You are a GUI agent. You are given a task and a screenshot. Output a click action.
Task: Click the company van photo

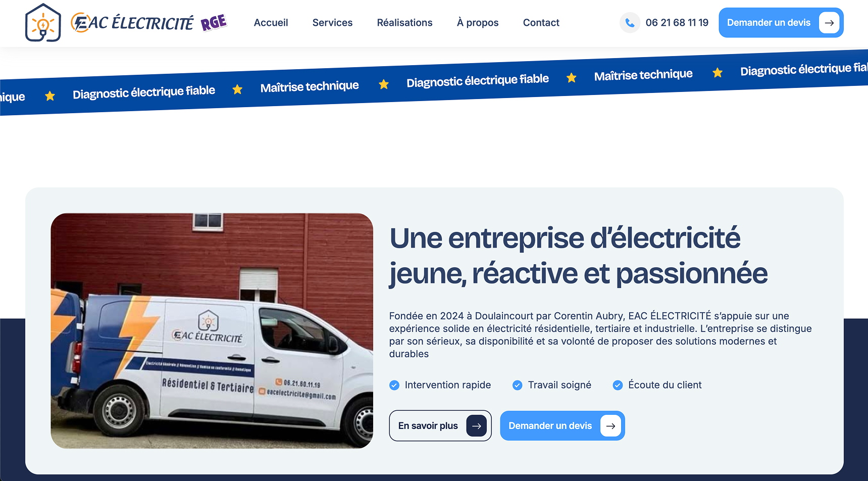tap(212, 331)
